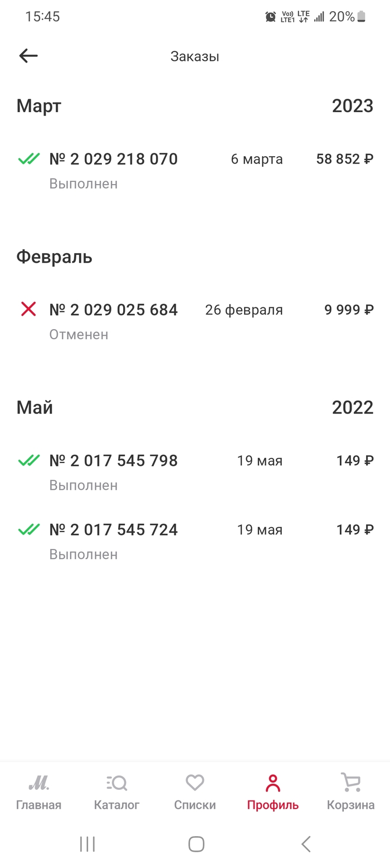Tap the 9 999 ₽ order price
This screenshot has width=390, height=868.
point(349,310)
